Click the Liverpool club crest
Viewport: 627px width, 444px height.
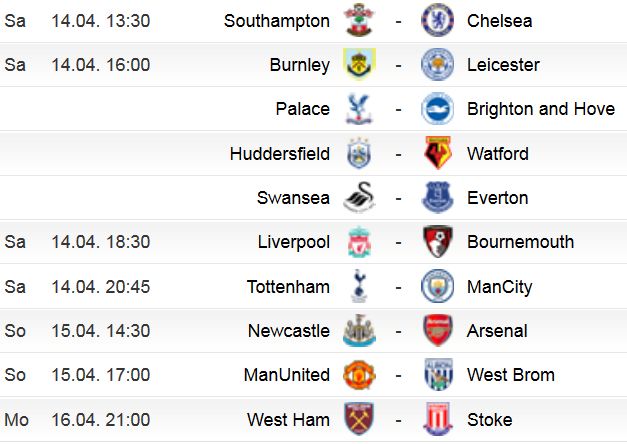click(359, 242)
